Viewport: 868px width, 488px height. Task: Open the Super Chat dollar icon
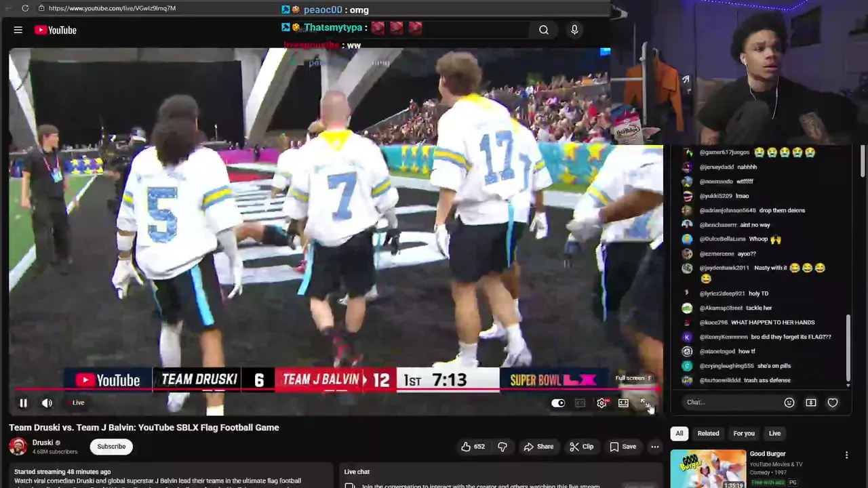[x=811, y=403]
